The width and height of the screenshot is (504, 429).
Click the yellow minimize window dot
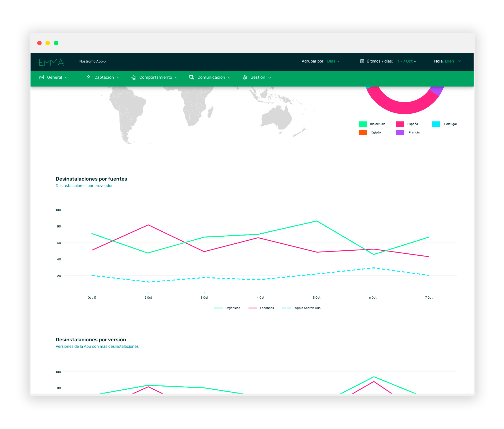coord(48,43)
